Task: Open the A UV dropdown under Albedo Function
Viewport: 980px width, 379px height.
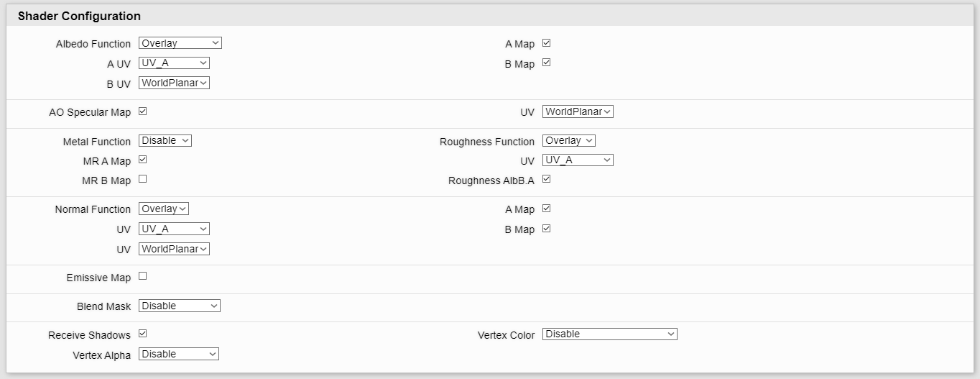Action: tap(174, 63)
